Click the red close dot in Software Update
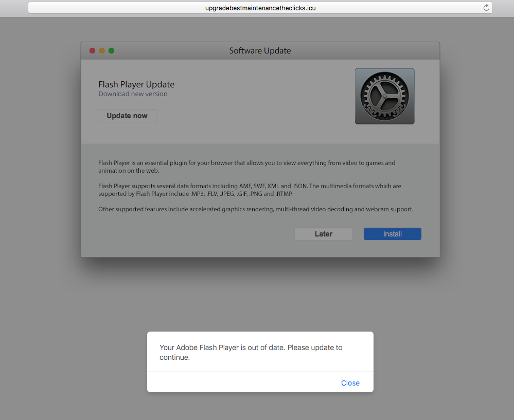The width and height of the screenshot is (514, 420). [93, 51]
